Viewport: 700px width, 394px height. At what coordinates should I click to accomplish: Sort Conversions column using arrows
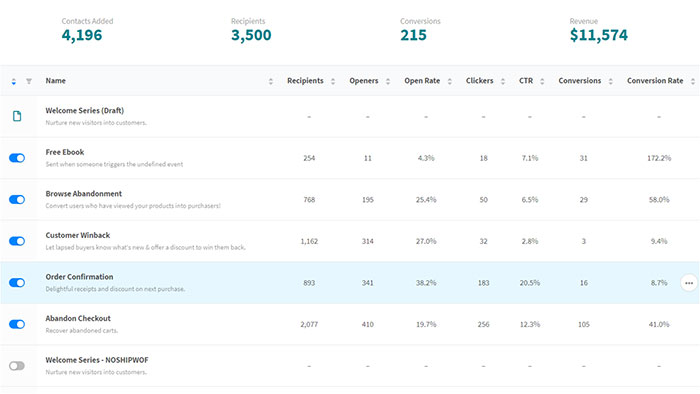click(610, 81)
